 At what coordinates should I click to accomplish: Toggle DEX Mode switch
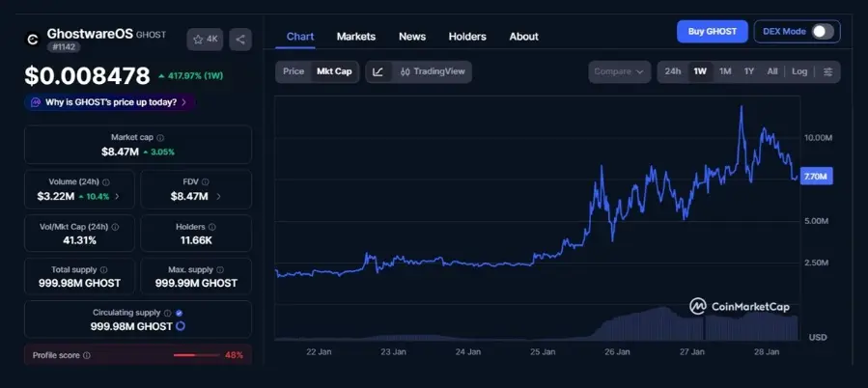point(823,32)
